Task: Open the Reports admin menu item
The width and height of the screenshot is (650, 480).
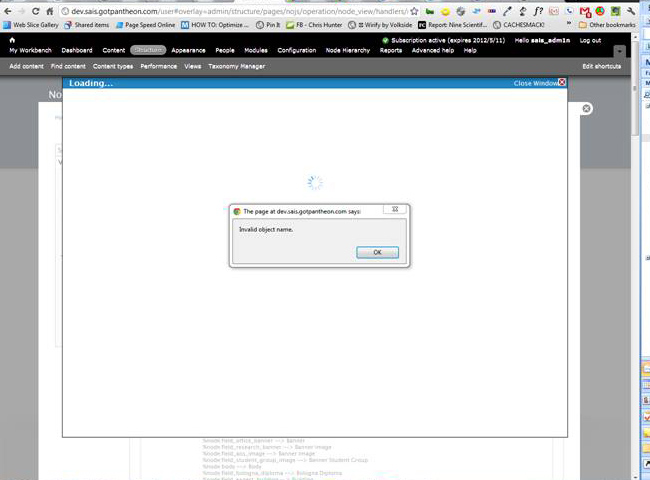Action: (390, 50)
